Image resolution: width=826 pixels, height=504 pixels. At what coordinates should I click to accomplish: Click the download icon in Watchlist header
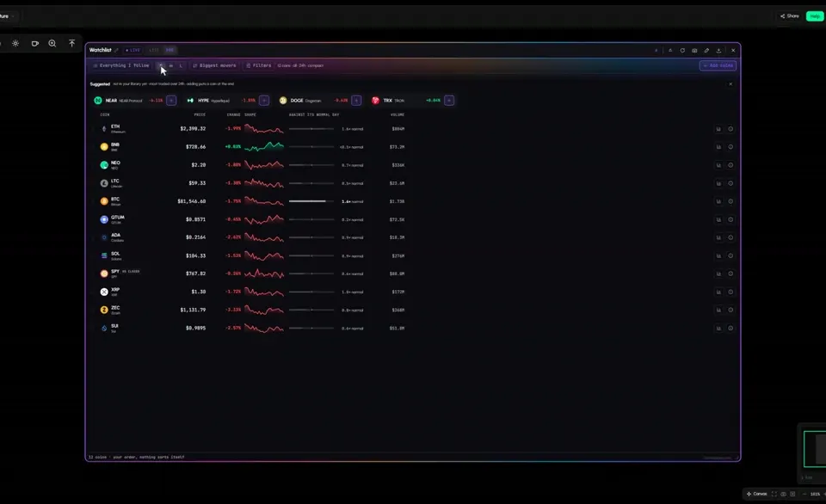(x=718, y=51)
